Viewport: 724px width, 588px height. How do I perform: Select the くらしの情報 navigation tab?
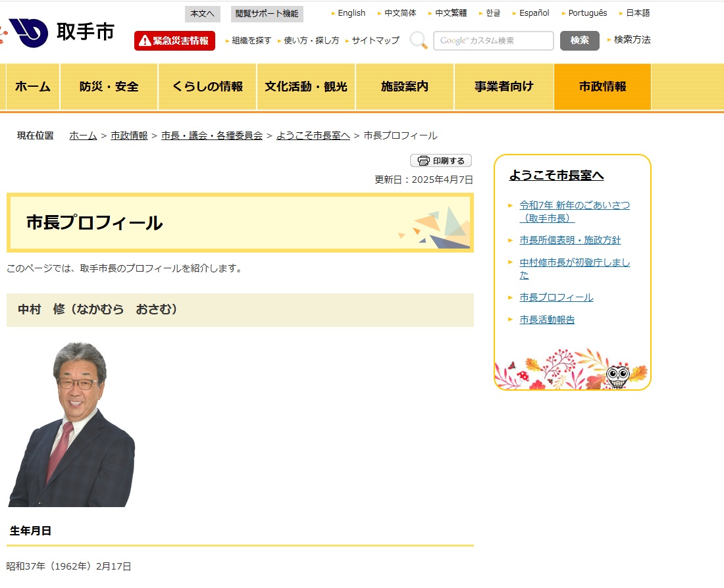(207, 87)
